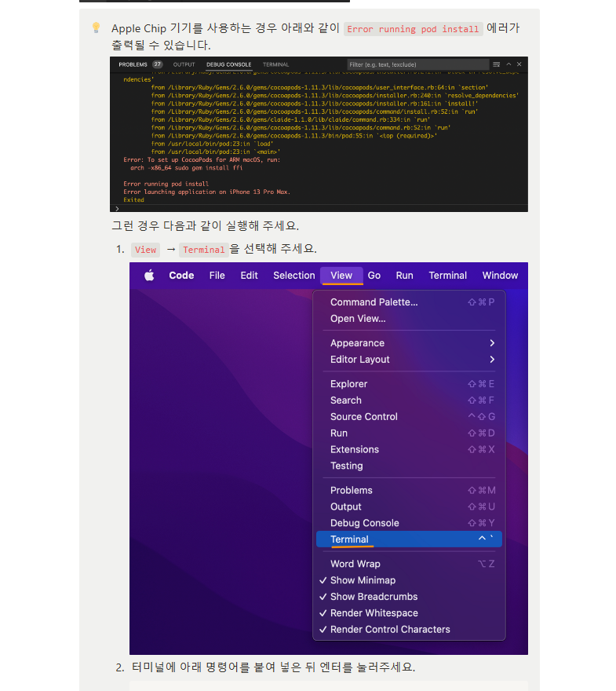This screenshot has height=691, width=616.
Task: Click the View menu in menu bar
Action: point(341,276)
